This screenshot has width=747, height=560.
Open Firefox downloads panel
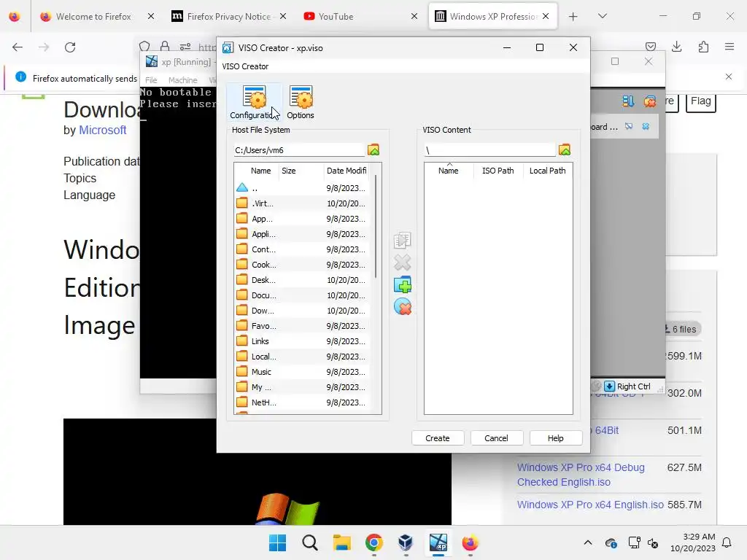point(676,47)
